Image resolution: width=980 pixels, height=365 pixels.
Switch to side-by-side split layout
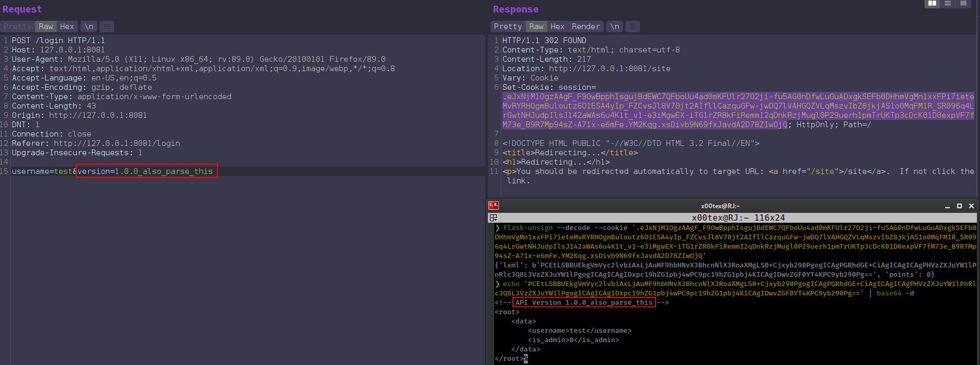(x=932, y=4)
